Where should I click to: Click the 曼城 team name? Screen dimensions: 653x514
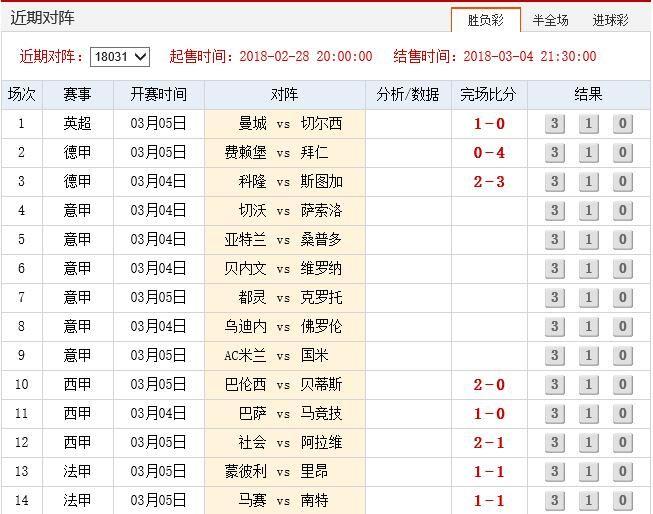(252, 124)
